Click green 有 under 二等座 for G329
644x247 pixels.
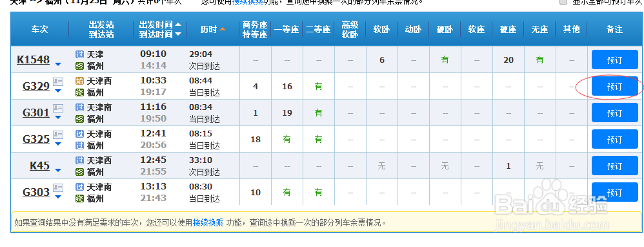[x=318, y=87]
